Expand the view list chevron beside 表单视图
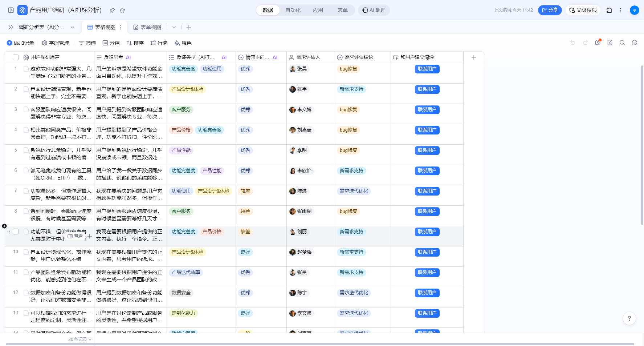Image resolution: width=644 pixels, height=346 pixels. (174, 27)
